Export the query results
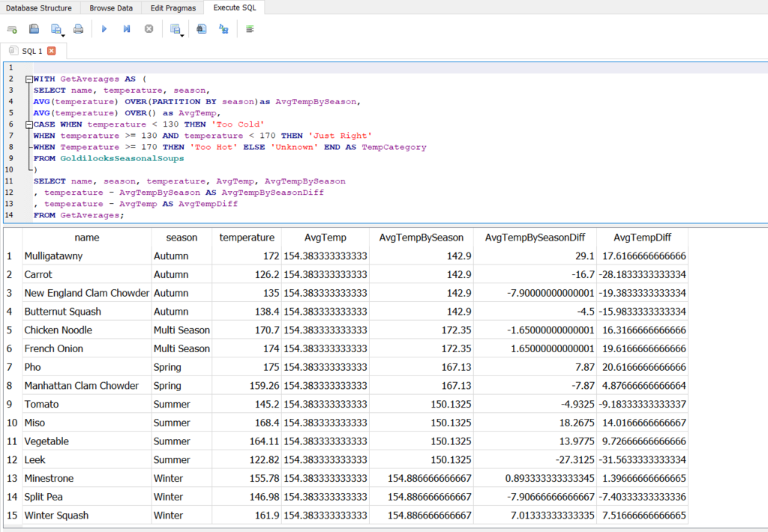The image size is (768, 532). coord(174,27)
